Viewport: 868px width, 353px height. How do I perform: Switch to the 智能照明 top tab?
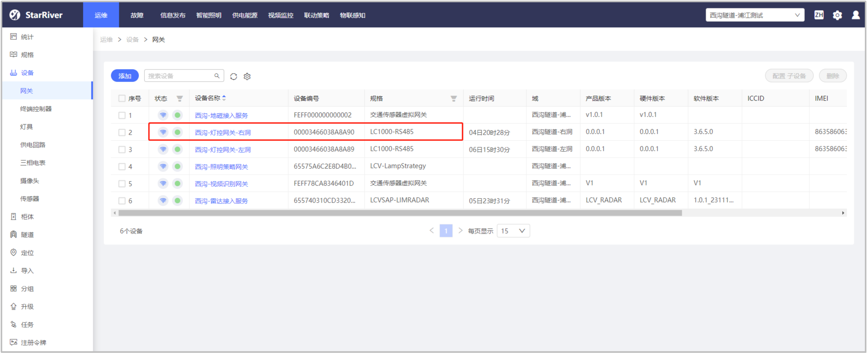click(209, 15)
